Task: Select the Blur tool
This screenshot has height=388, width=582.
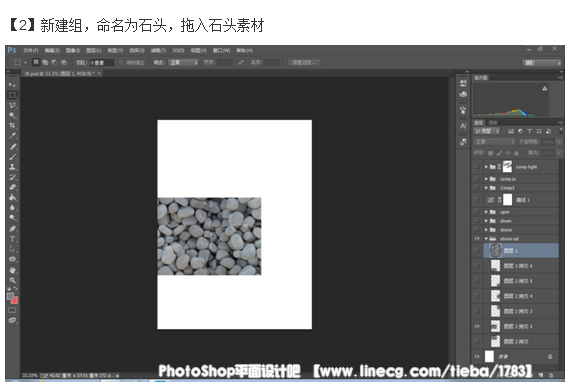Action: point(12,208)
